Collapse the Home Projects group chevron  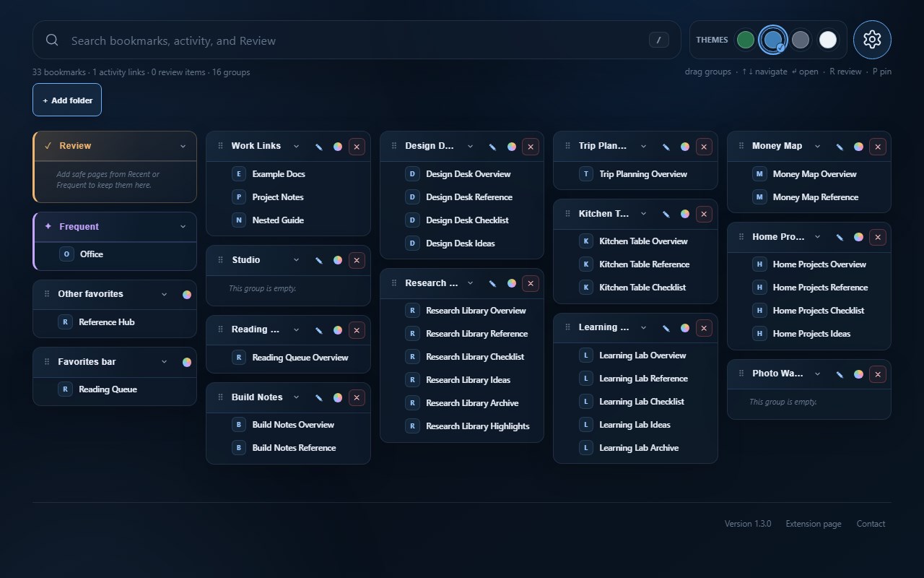817,237
